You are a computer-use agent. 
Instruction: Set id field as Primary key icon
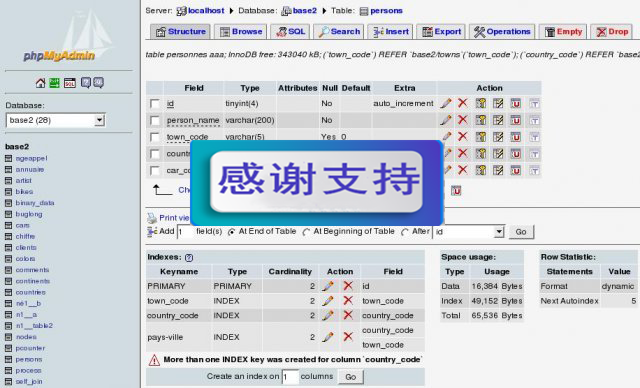tap(481, 103)
